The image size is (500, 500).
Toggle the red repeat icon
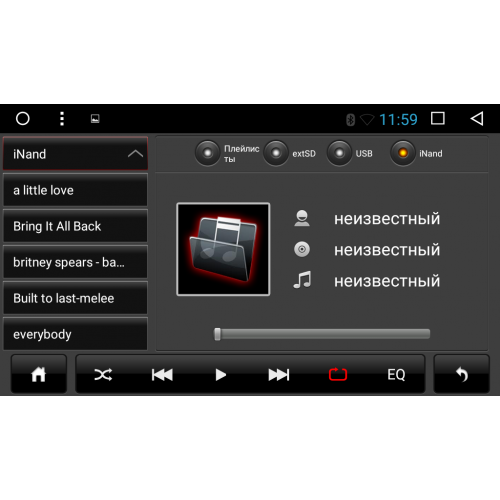tap(338, 374)
